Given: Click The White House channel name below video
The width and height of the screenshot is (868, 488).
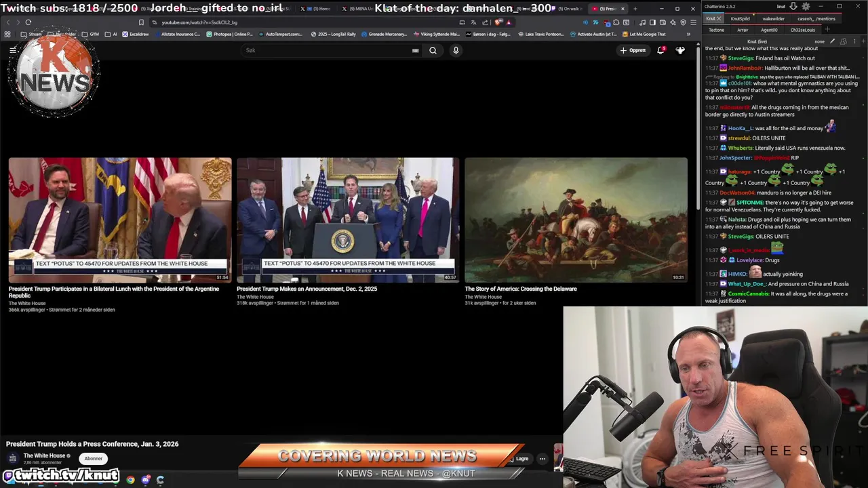Looking at the screenshot, I should point(44,455).
